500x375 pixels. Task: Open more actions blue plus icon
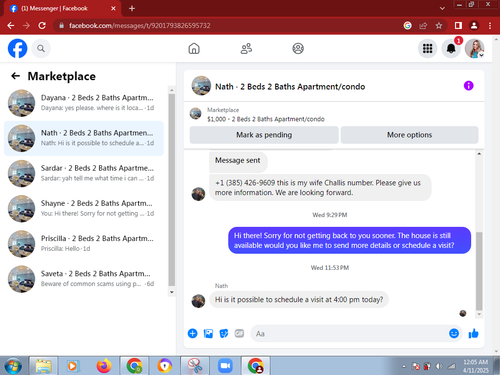pos(192,333)
